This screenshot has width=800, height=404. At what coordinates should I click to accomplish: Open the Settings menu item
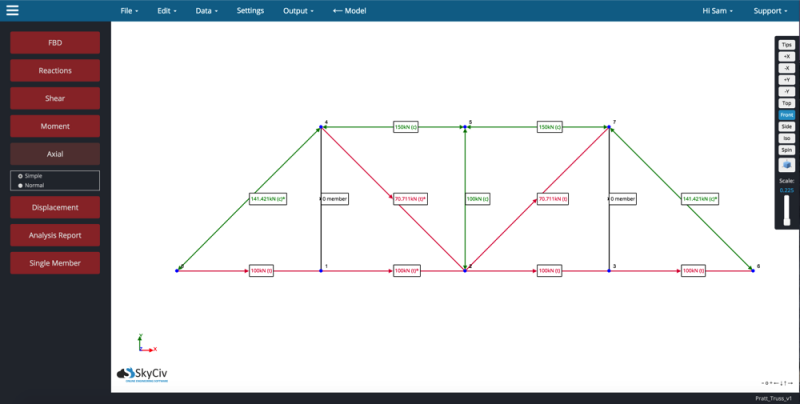250,11
